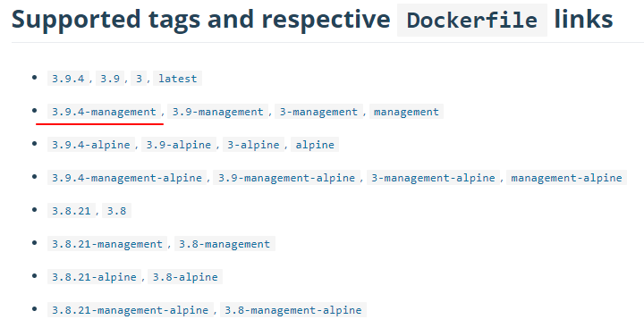Open the 3.9-management Dockerfile link
Screen dimensions: 644x328
pos(217,112)
